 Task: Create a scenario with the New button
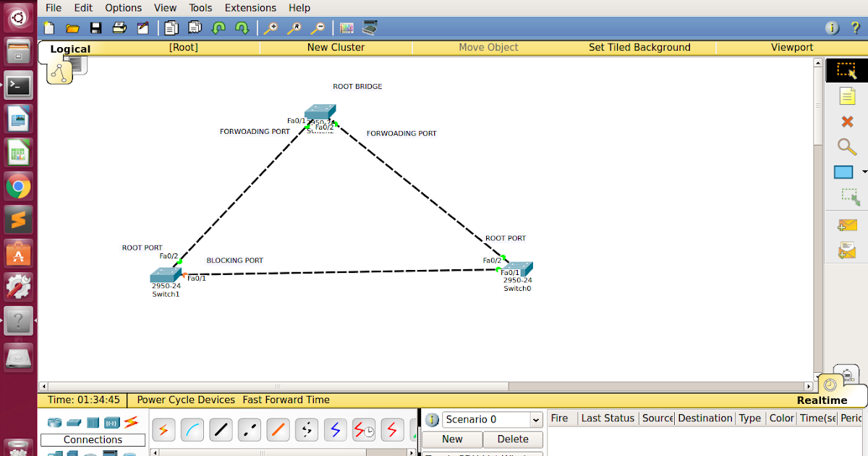pyautogui.click(x=451, y=439)
